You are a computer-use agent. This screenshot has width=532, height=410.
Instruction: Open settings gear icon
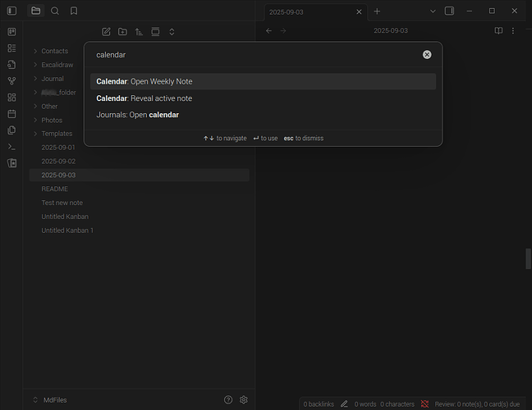coord(244,400)
